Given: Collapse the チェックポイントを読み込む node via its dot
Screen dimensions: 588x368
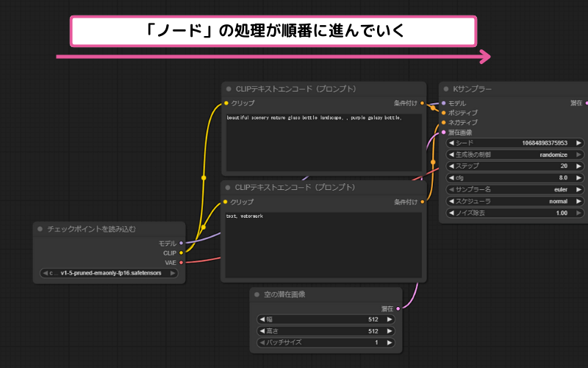Looking at the screenshot, I should [40, 229].
